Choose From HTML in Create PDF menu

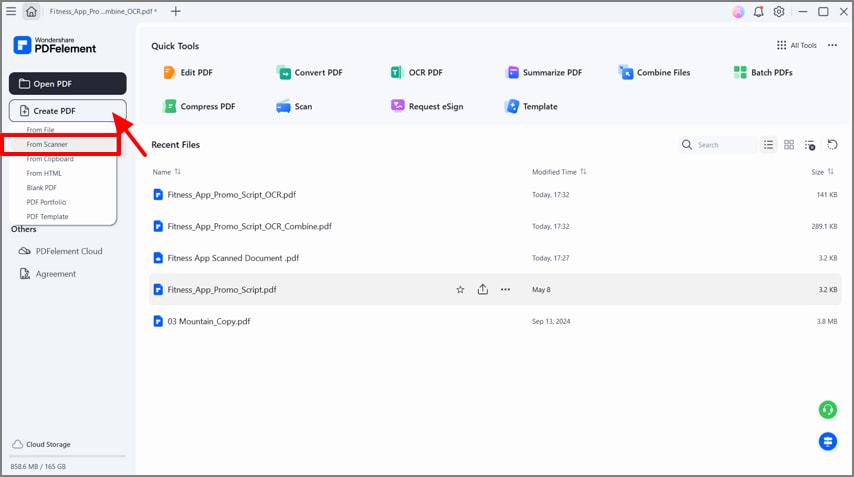(44, 173)
